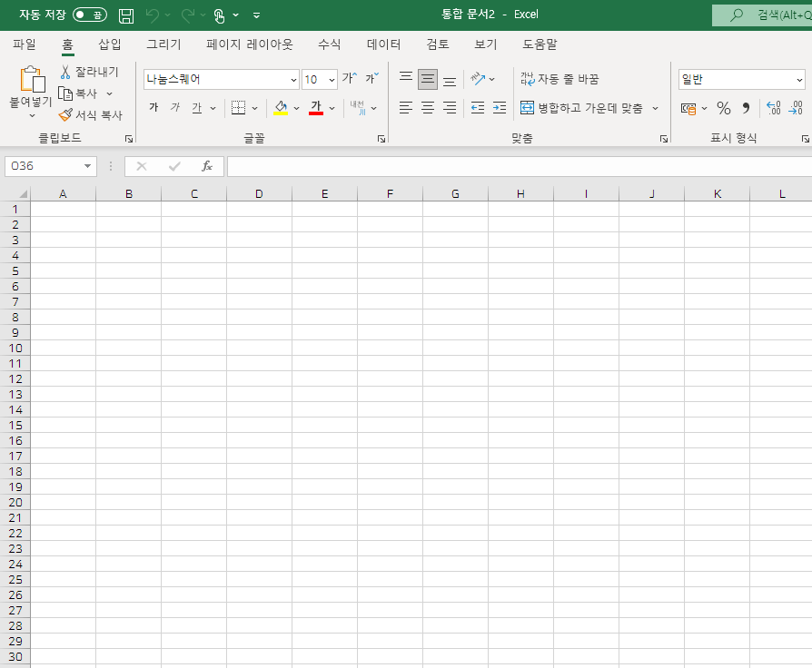
Task: Click the Paste (붙여넣기) clipboard icon
Action: (x=32, y=79)
